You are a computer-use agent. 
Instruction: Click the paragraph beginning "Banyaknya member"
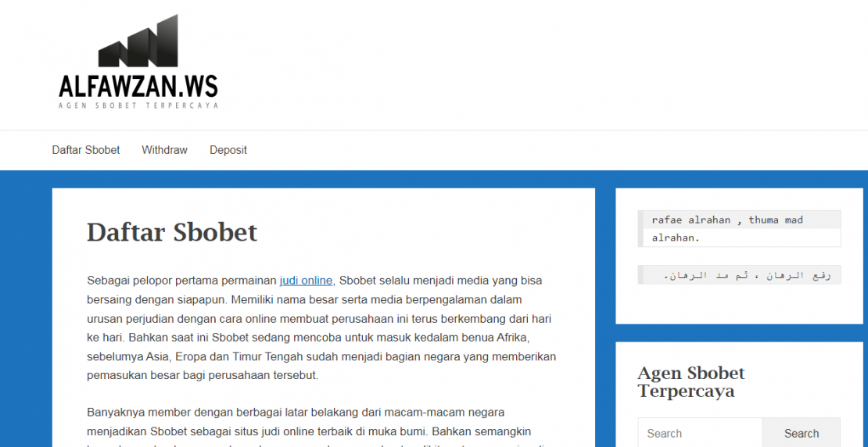pyautogui.click(x=309, y=422)
